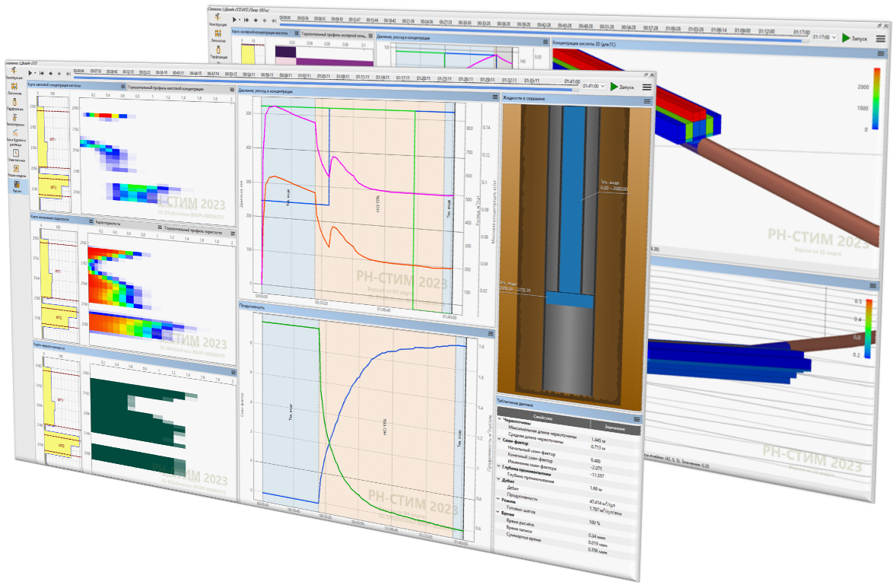896x588 pixels.
Task: Collapse Режим group in table
Action: point(497,498)
